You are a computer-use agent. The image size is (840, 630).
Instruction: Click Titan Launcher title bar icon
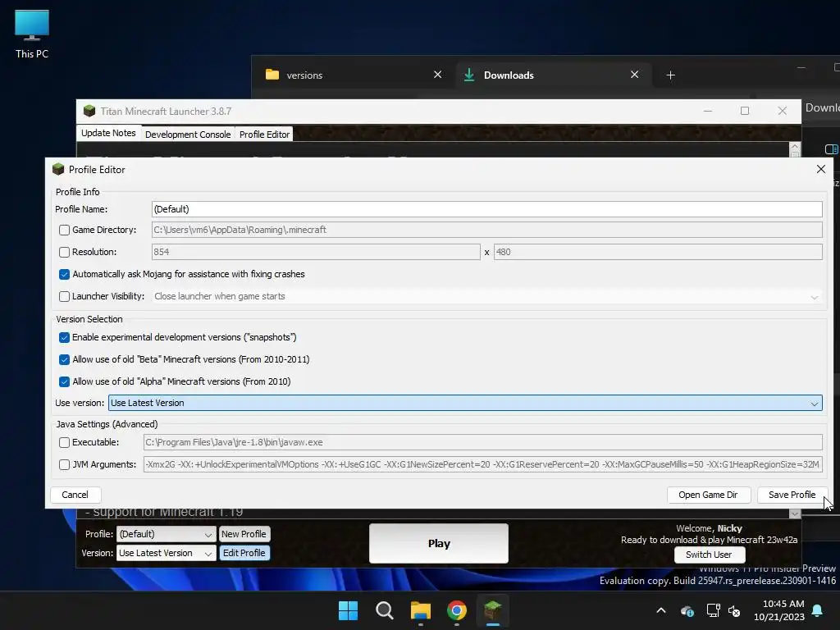click(89, 111)
